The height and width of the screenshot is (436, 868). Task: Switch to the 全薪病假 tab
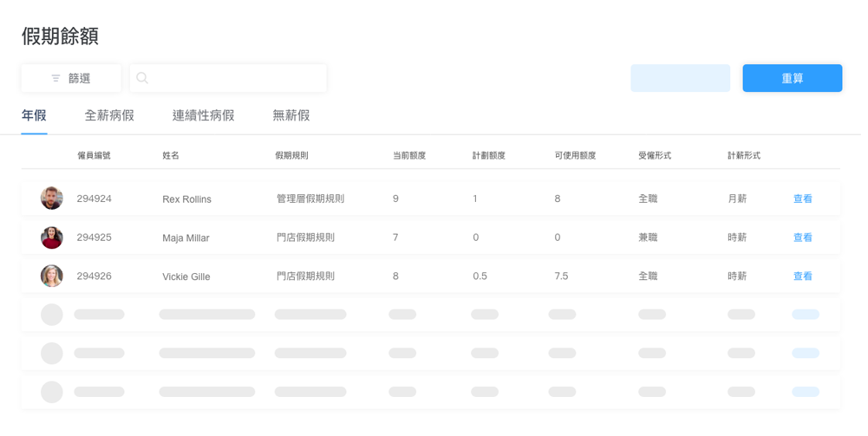click(x=109, y=115)
